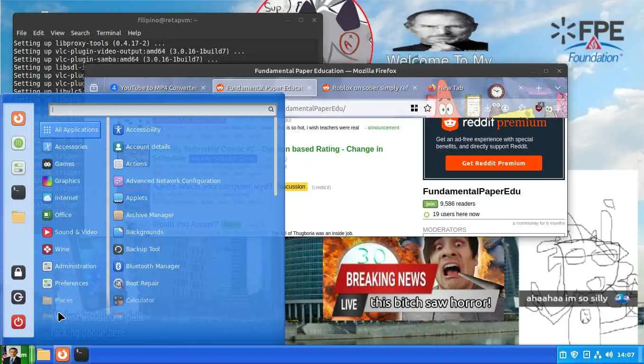
Task: Open the network connections tray icon
Action: 598,355
